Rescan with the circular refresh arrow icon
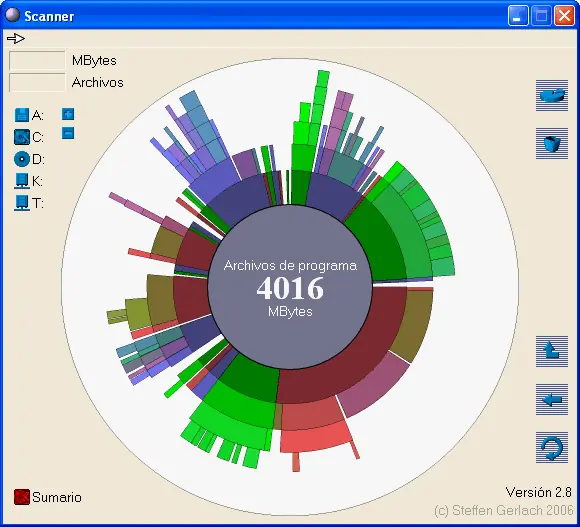 tap(552, 447)
